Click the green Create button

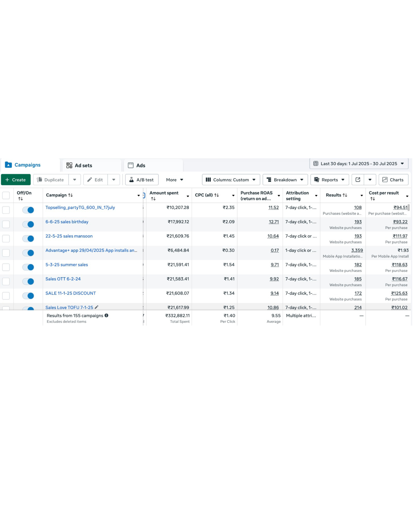point(16,180)
